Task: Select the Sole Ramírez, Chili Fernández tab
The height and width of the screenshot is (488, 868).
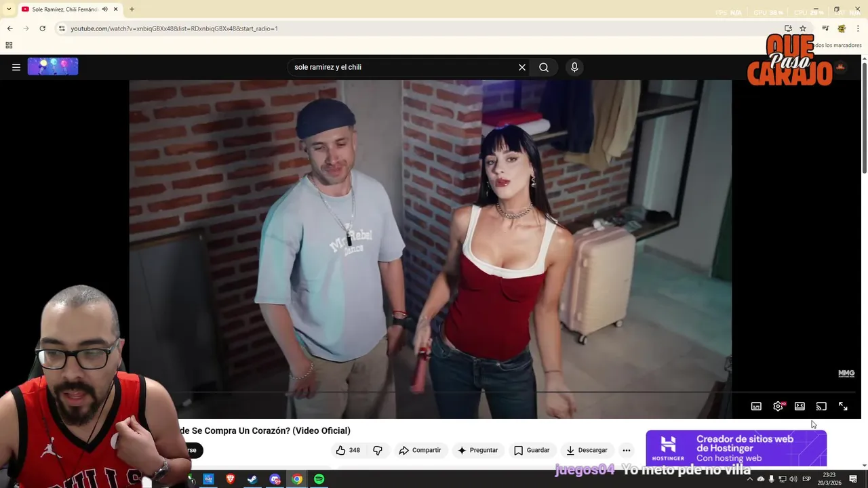Action: (x=70, y=9)
